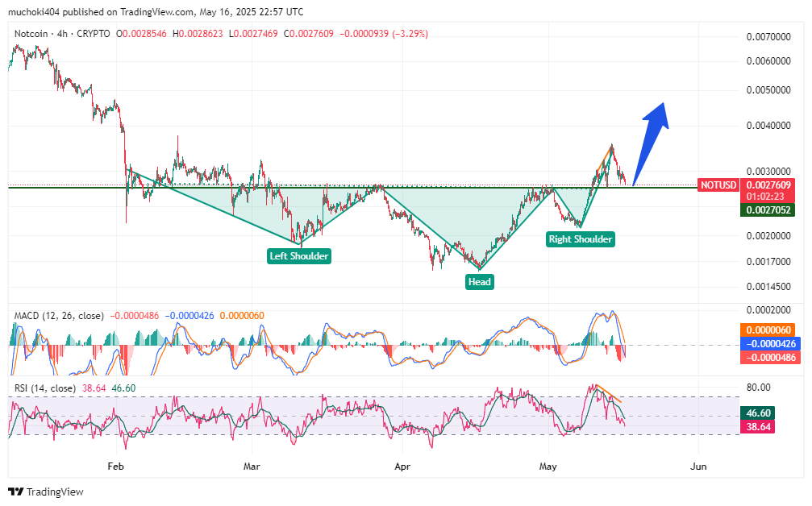Open the MACD (12, 26, close) indicator legend
The height and width of the screenshot is (506, 812).
point(59,316)
